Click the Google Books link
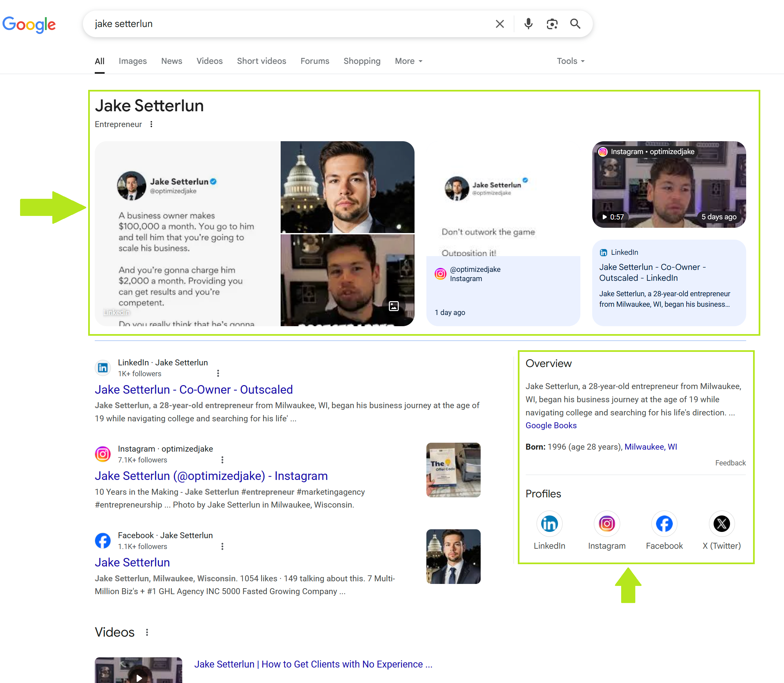The height and width of the screenshot is (683, 784). click(x=550, y=425)
